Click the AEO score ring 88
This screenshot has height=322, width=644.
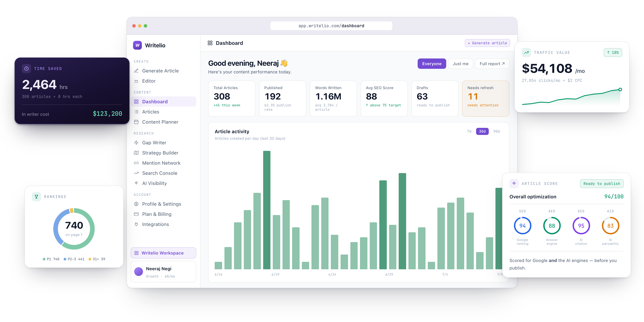click(552, 226)
